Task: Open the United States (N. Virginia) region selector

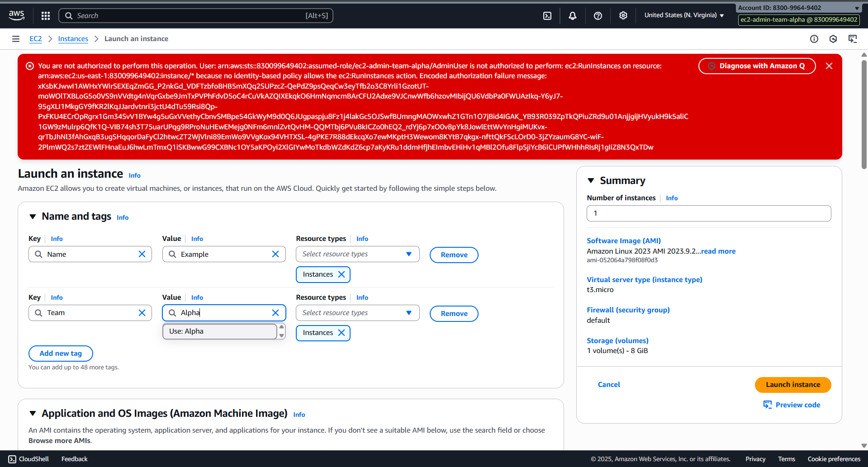Action: coord(683,15)
